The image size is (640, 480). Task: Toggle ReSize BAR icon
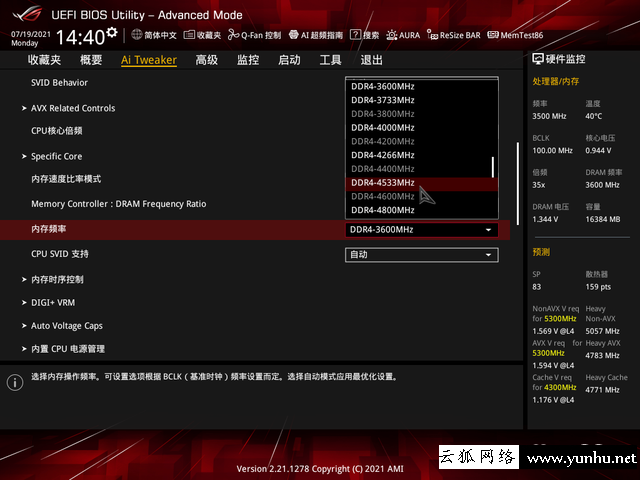click(x=432, y=35)
